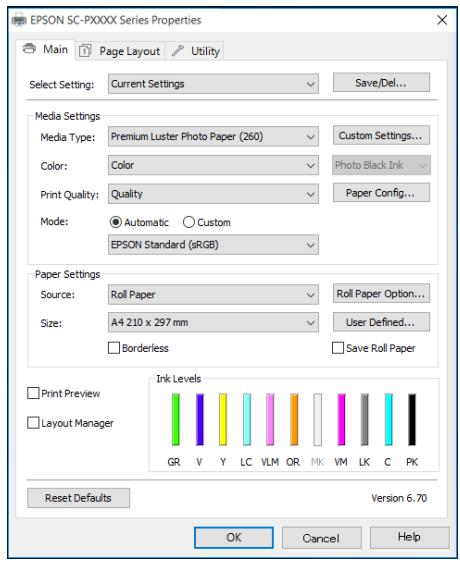
Task: Switch to the Main tab
Action: tap(46, 49)
